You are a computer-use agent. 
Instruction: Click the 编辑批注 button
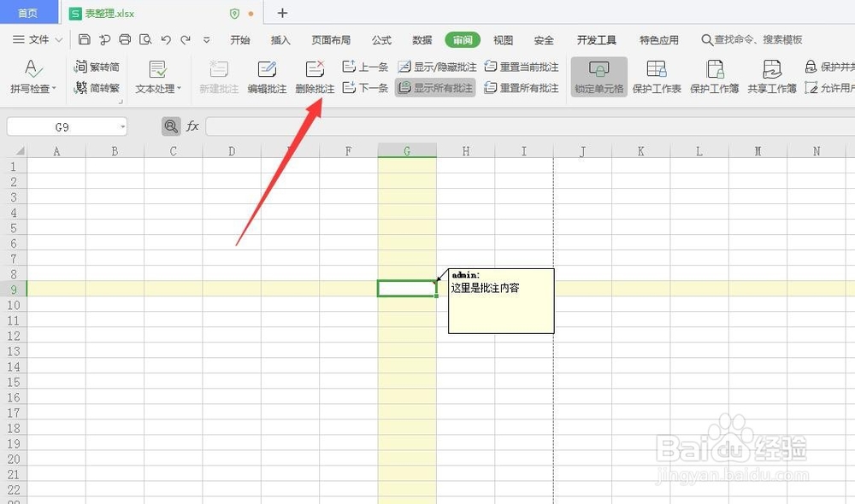(x=267, y=77)
